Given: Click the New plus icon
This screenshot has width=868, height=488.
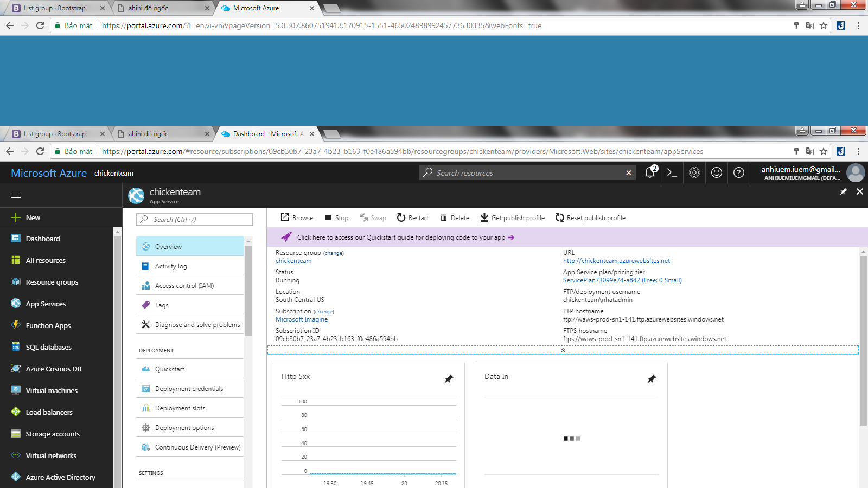Looking at the screenshot, I should pos(16,217).
